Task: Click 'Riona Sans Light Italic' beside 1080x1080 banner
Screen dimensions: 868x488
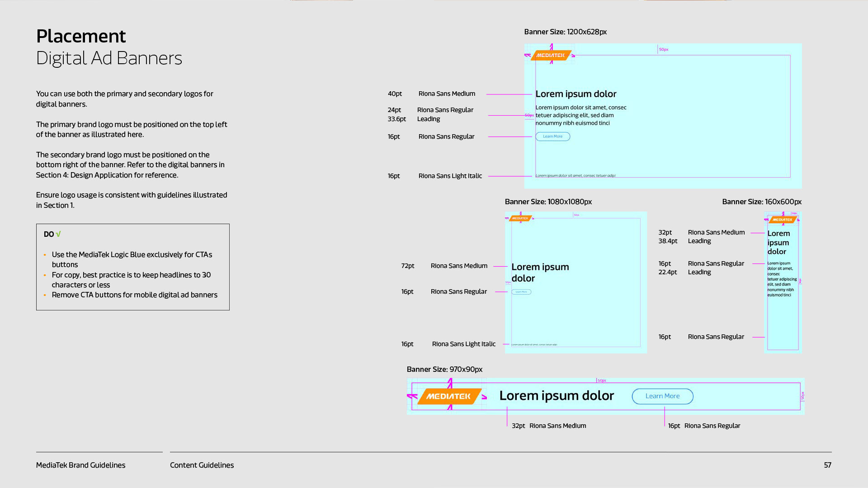Action: (463, 344)
